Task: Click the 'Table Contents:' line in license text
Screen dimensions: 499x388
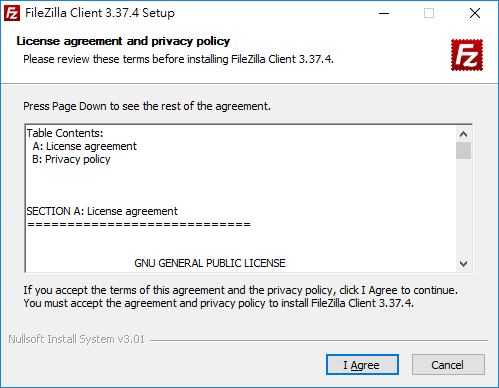Action: 65,133
